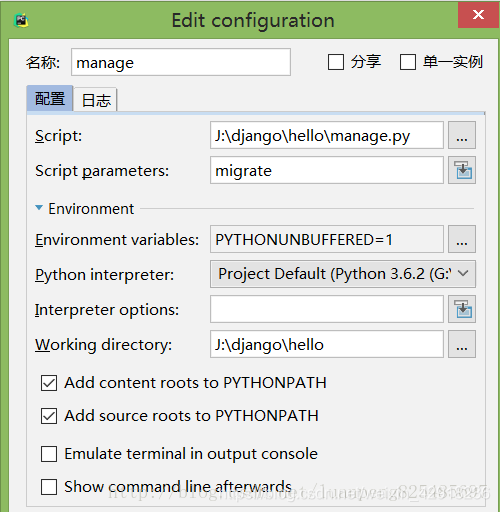500x512 pixels.
Task: Browse for the Script file
Action: click(x=462, y=135)
